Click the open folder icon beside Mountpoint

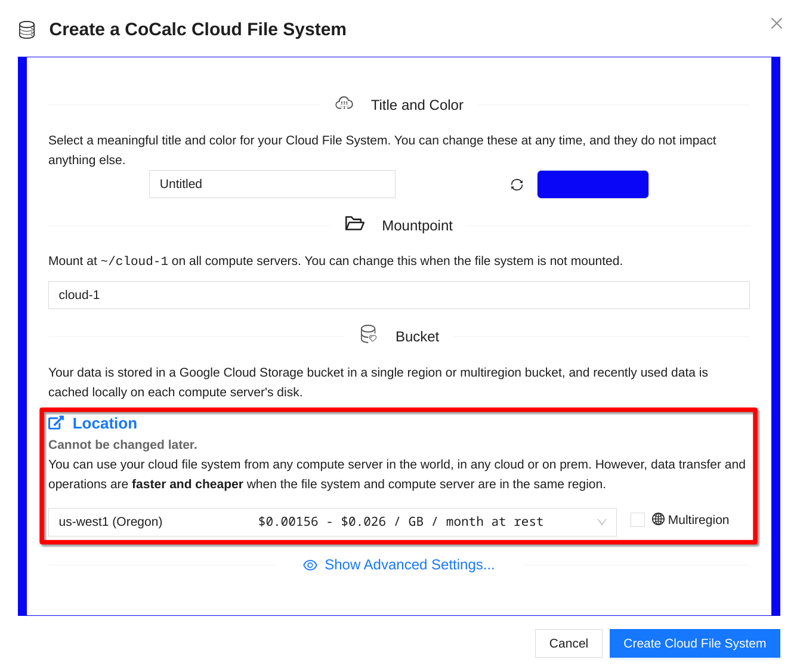[354, 224]
